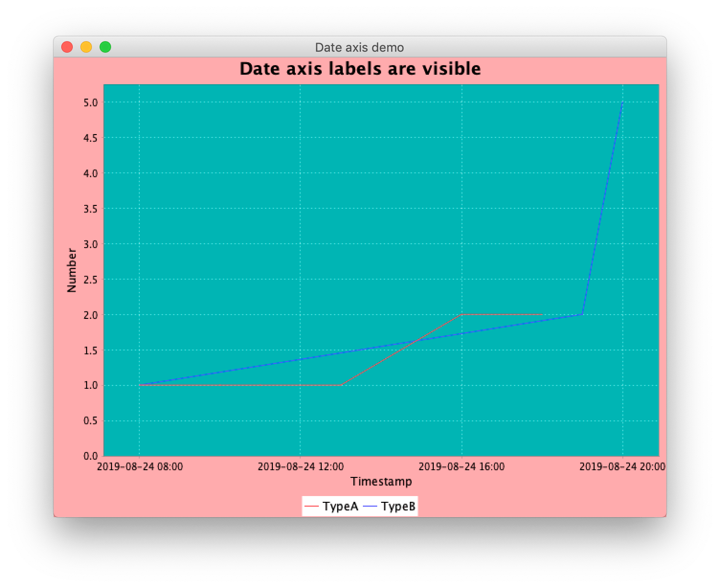Toggle the green macOS zoom button
The height and width of the screenshot is (588, 720).
pyautogui.click(x=105, y=46)
